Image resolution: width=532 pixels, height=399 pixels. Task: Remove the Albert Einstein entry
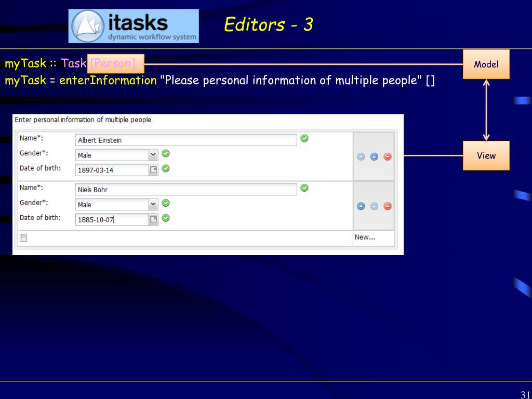[x=388, y=157]
